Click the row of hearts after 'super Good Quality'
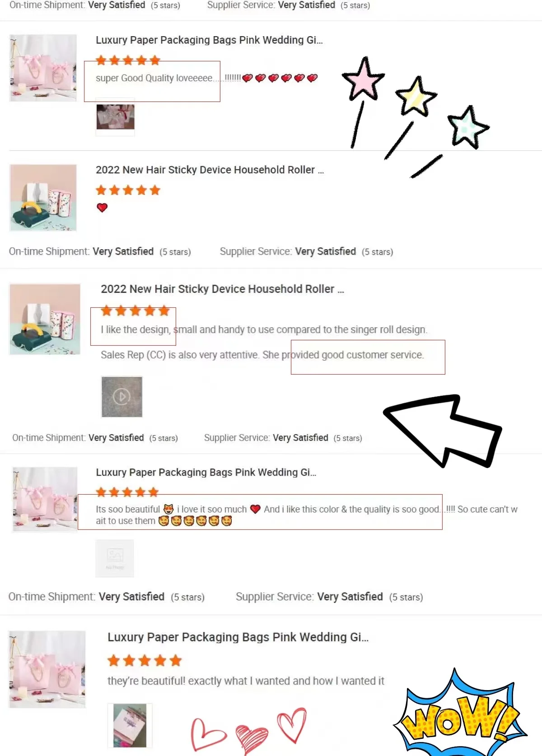Screen dimensions: 542x756 pyautogui.click(x=280, y=78)
